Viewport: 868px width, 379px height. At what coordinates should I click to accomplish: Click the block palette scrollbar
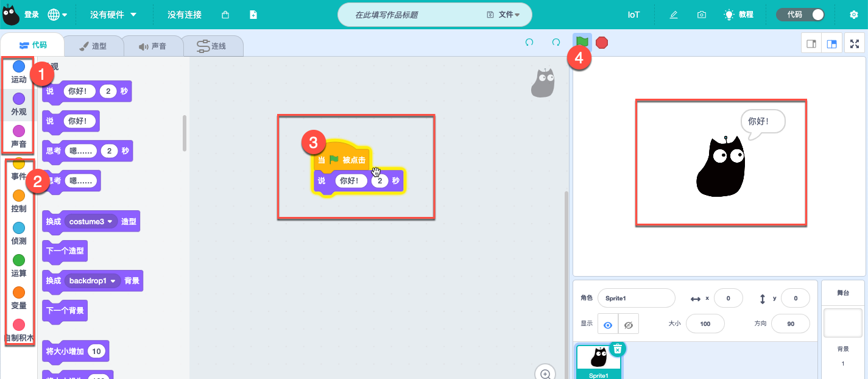point(184,133)
